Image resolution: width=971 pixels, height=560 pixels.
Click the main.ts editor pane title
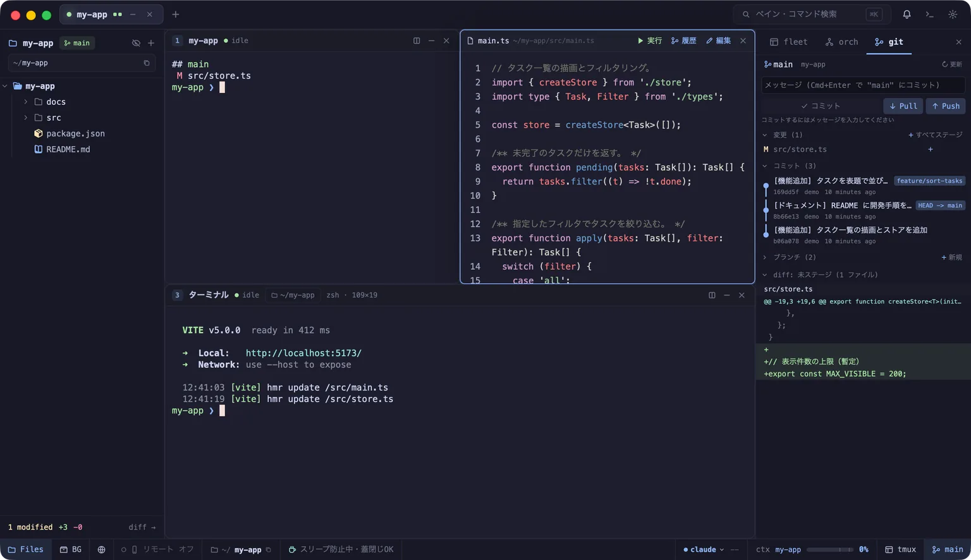pyautogui.click(x=493, y=40)
